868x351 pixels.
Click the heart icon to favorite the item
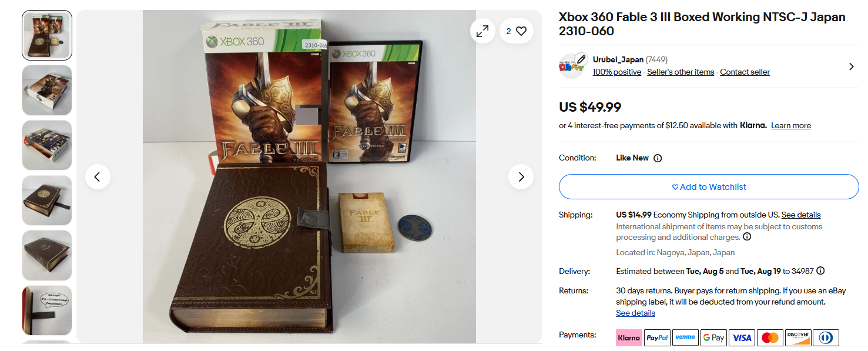pyautogui.click(x=521, y=31)
